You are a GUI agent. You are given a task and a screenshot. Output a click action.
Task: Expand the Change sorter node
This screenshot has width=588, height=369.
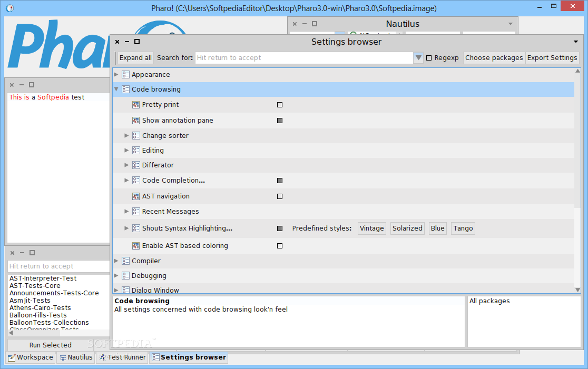tap(127, 136)
